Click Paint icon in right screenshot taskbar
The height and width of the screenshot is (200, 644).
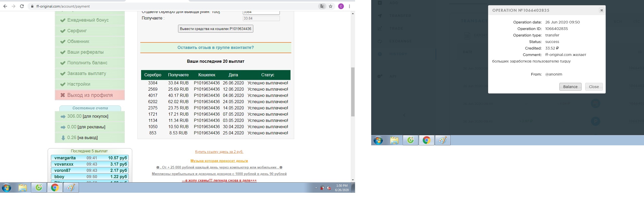(x=443, y=140)
